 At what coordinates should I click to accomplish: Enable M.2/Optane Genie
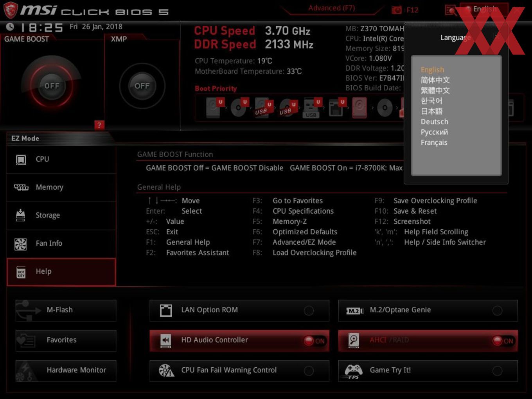click(428, 310)
